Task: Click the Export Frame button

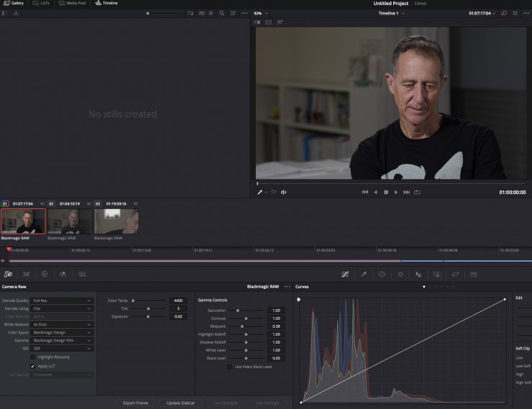Action: pos(135,403)
